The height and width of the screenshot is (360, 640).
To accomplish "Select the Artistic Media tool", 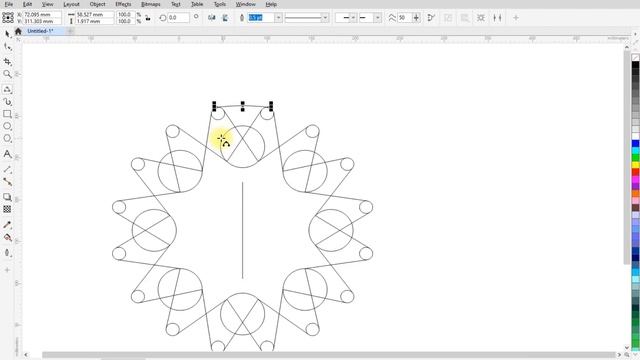I will 7,102.
